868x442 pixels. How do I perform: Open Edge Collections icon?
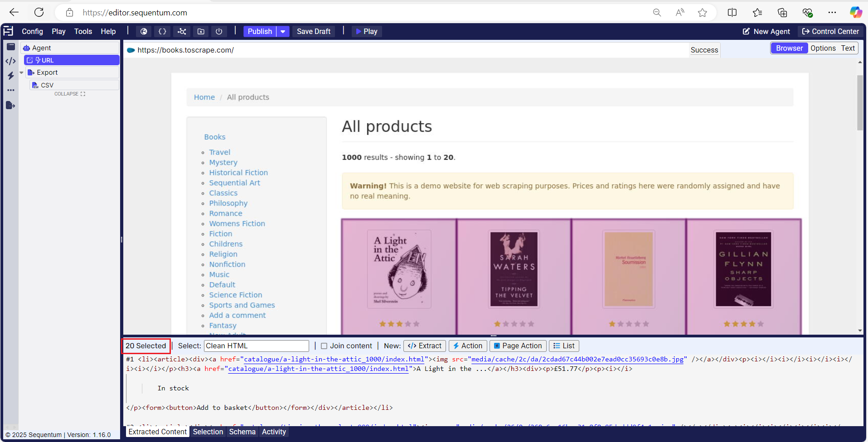pyautogui.click(x=782, y=13)
